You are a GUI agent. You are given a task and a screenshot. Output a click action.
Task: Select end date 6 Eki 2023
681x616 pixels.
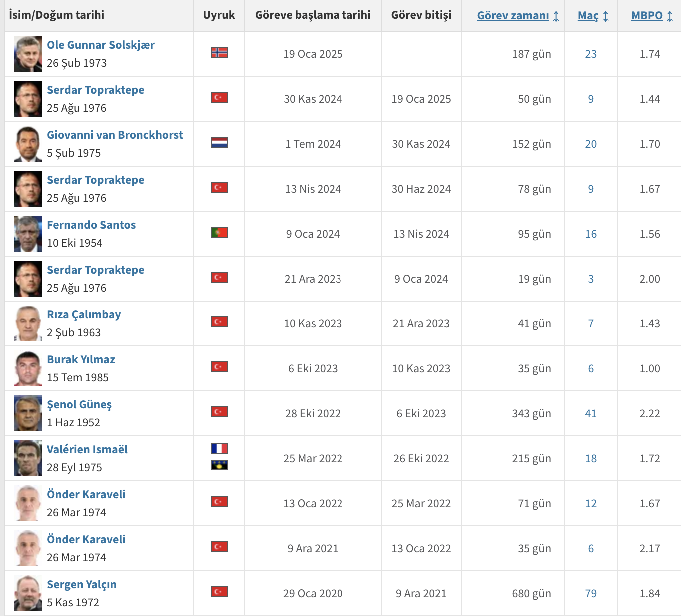click(421, 413)
